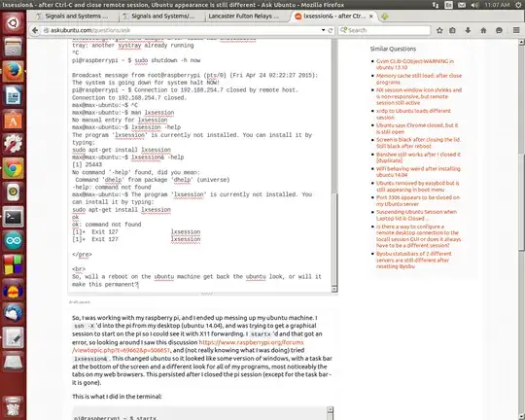Launch the Arduino IDE dock icon
525x420 pixels.
point(13,241)
